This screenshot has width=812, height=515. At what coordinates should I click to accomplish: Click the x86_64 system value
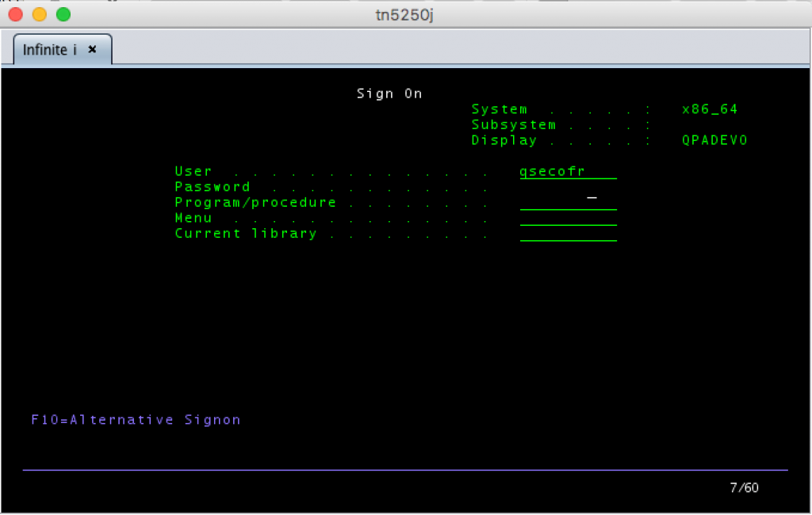(710, 109)
